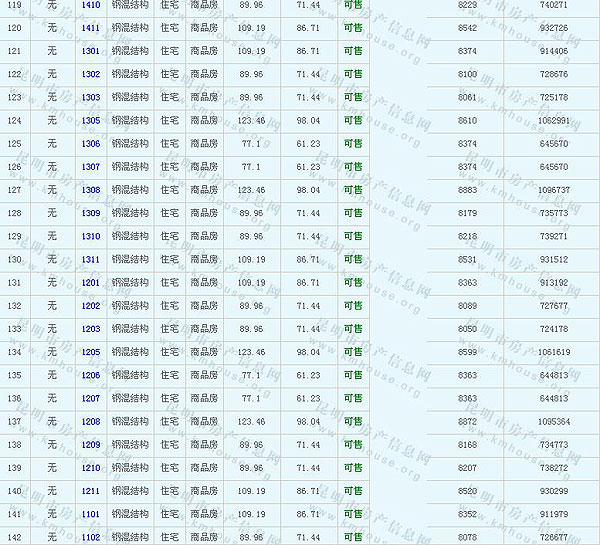Click 可售 status in row 127

[353, 190]
